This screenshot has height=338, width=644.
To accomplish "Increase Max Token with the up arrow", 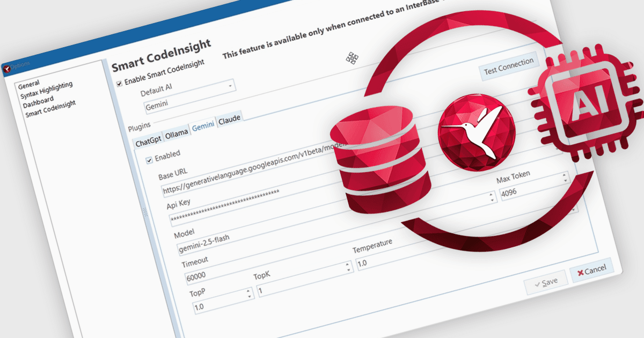I will (x=564, y=174).
